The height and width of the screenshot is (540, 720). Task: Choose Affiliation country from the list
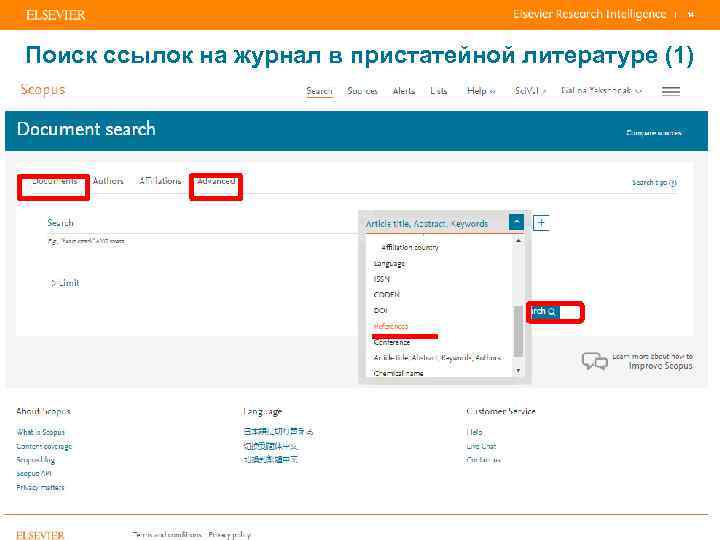[410, 247]
